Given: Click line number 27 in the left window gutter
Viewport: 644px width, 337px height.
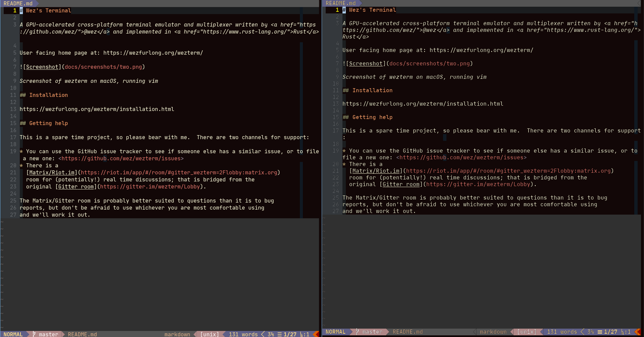Looking at the screenshot, I should pos(13,215).
